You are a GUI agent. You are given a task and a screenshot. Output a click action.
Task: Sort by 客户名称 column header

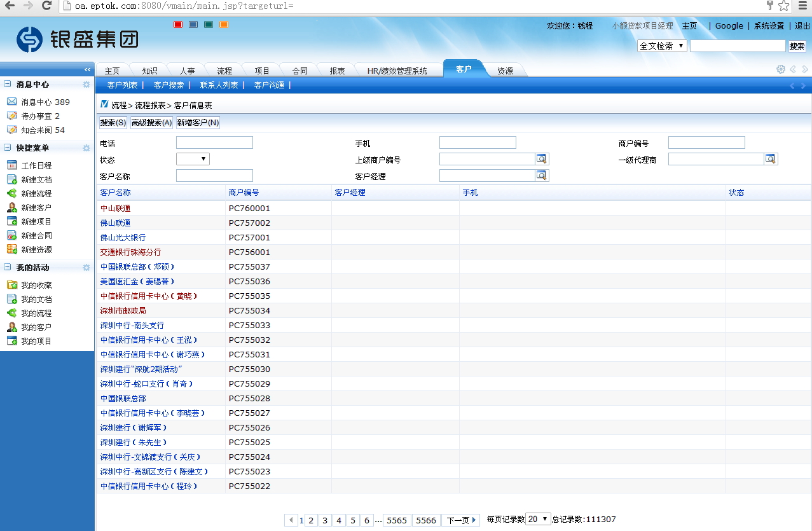click(x=116, y=192)
